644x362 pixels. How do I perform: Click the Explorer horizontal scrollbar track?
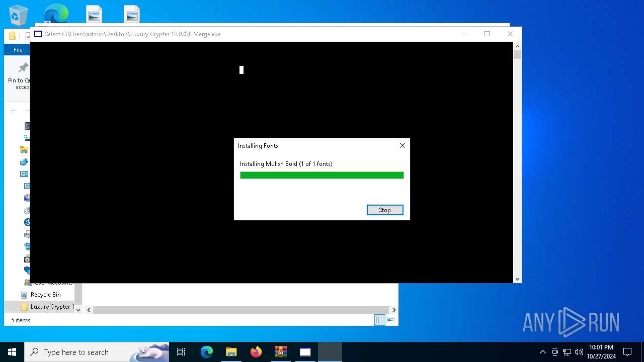(241, 310)
